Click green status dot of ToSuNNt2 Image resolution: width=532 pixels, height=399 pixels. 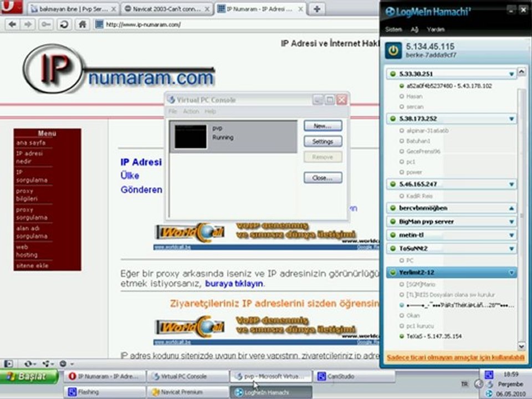[393, 248]
